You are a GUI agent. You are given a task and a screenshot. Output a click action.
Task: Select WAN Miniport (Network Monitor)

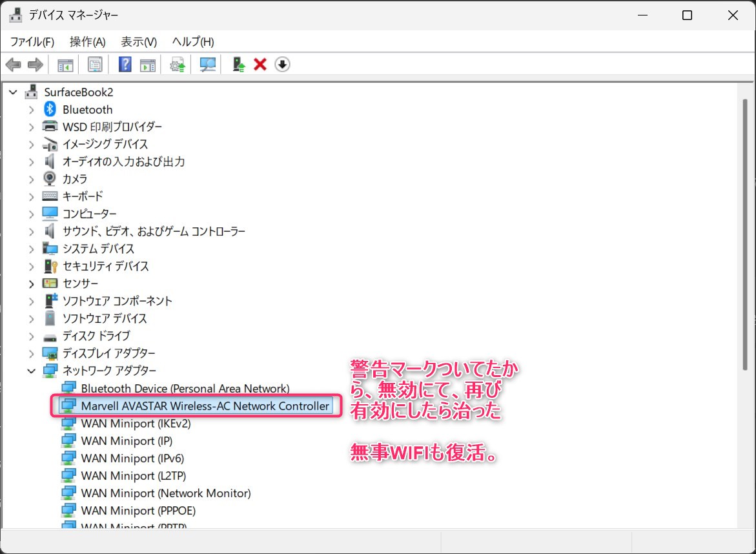[x=166, y=493]
